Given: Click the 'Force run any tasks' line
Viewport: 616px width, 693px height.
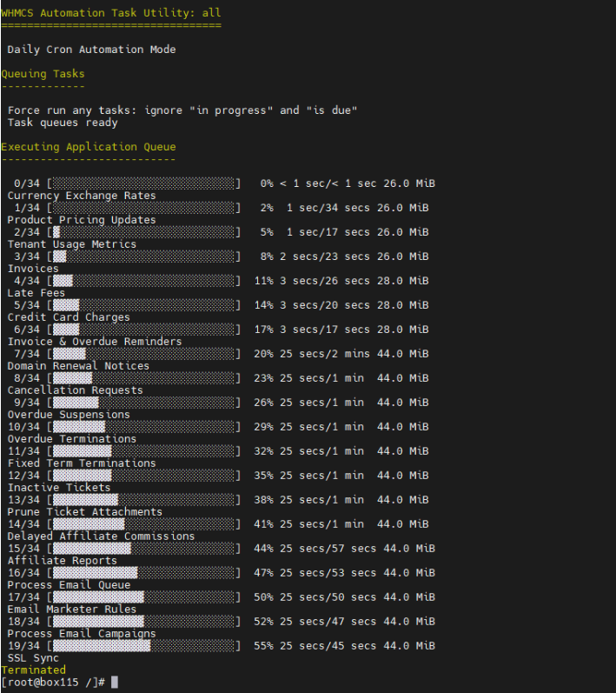Looking at the screenshot, I should 182,110.
